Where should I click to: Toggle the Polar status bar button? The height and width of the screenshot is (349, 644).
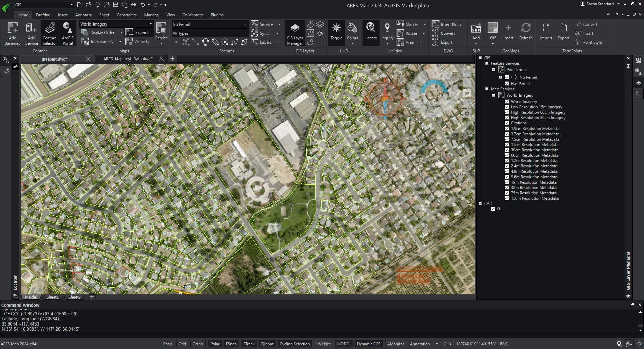point(215,344)
